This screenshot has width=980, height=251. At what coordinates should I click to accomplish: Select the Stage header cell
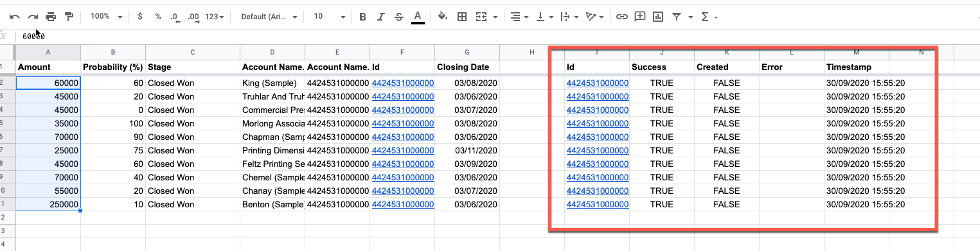193,67
